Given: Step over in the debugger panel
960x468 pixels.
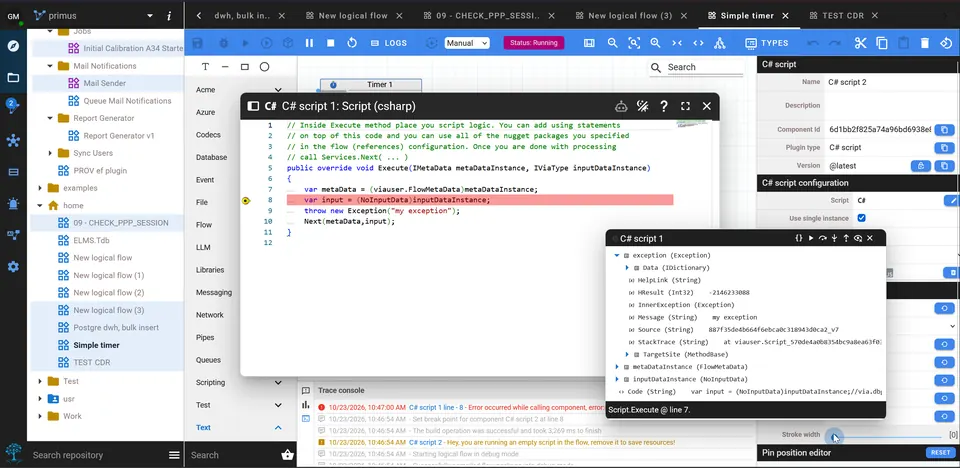Looking at the screenshot, I should [823, 238].
